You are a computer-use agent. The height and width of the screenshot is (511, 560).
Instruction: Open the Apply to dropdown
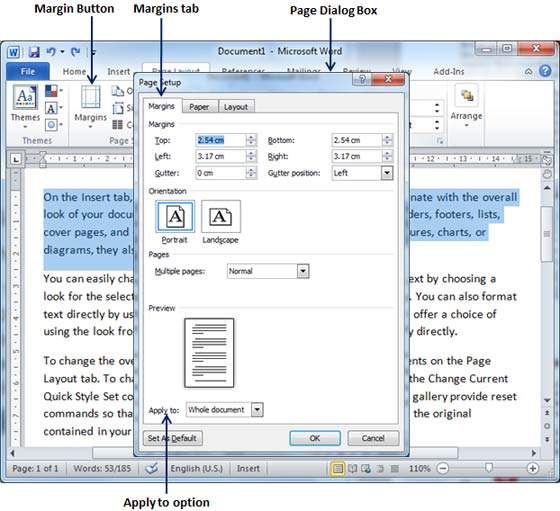[x=257, y=410]
